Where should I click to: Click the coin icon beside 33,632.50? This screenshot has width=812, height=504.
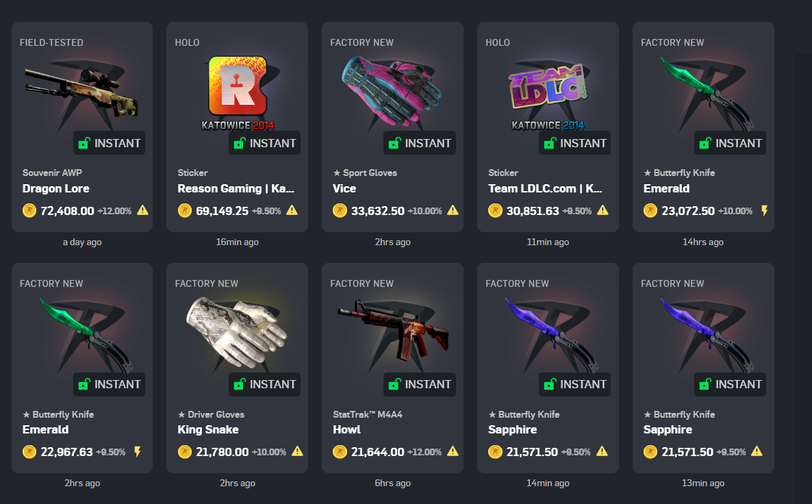point(340,211)
